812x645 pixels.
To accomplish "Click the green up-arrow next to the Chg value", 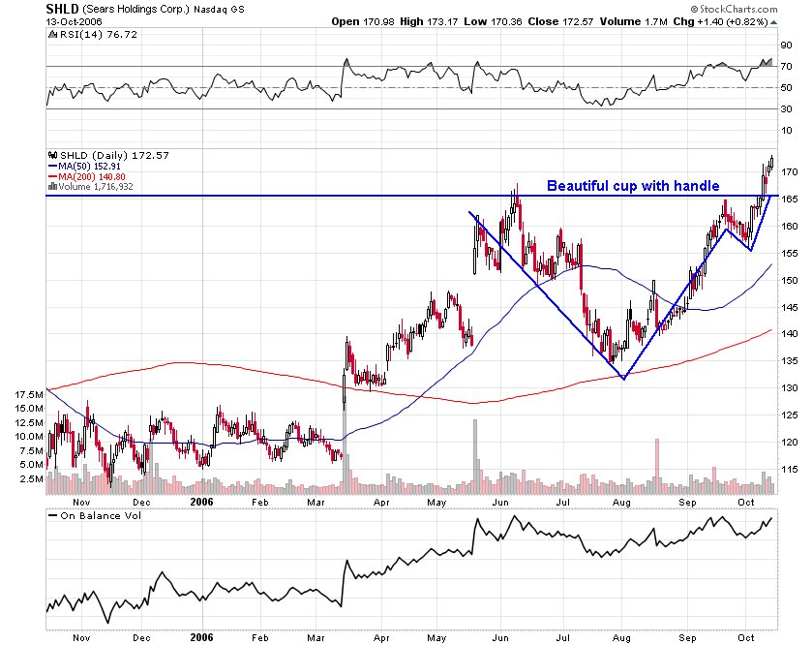I will 773,22.
